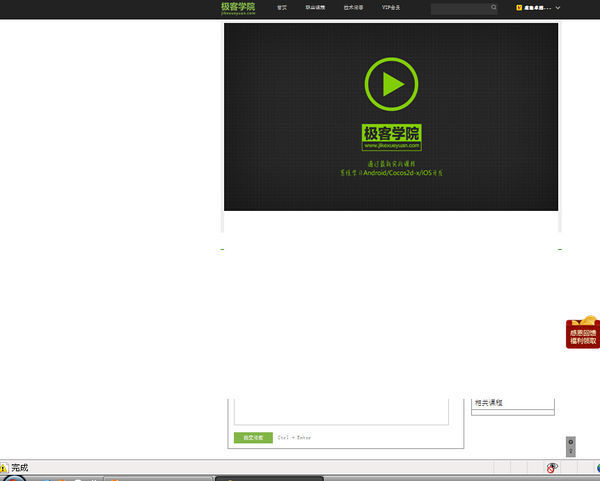Open the Windows Start button
Image resolution: width=600 pixels, height=481 pixels.
point(13,478)
